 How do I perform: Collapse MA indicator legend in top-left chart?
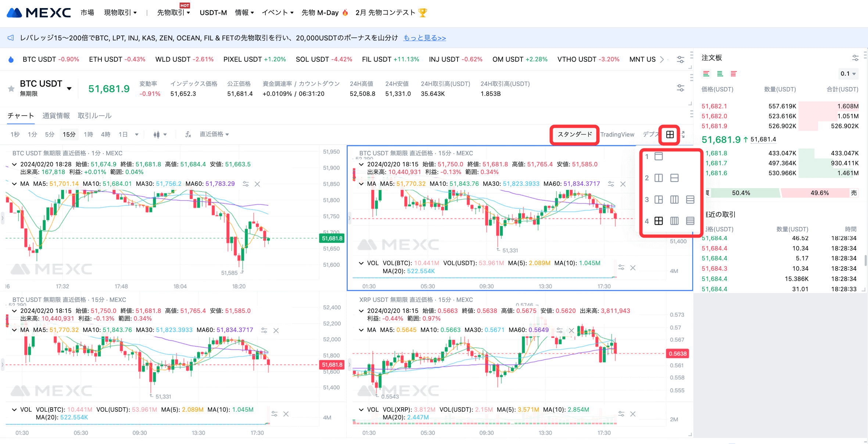click(x=14, y=184)
